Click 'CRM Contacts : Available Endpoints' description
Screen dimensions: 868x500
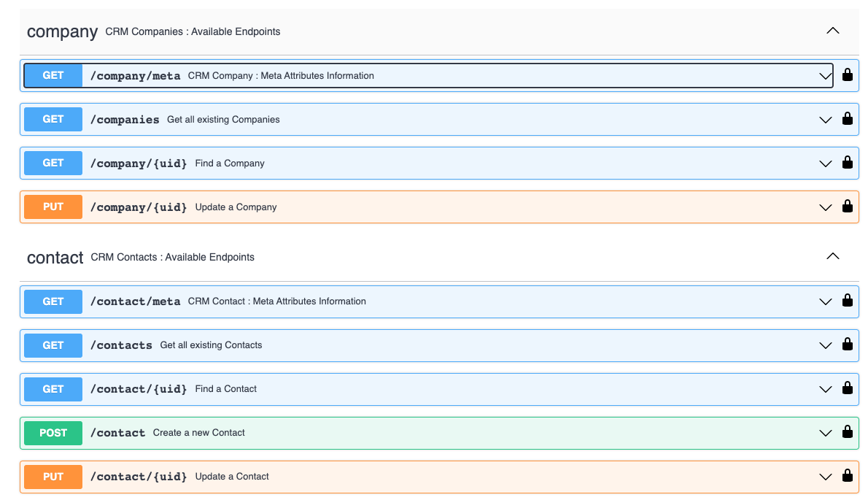(173, 257)
